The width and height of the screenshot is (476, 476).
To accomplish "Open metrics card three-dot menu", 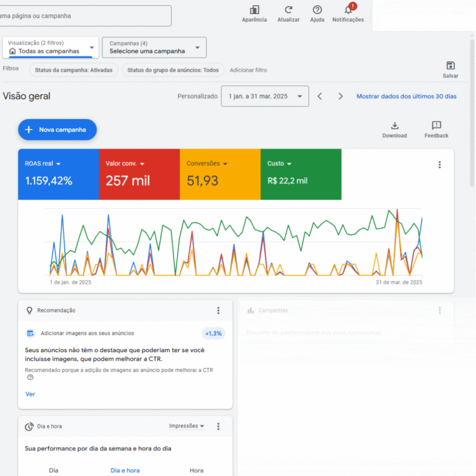I will (439, 164).
